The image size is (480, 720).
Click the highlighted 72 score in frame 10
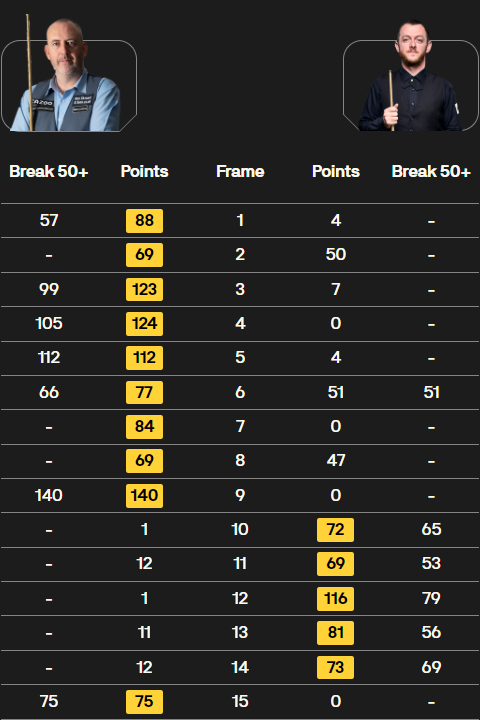(335, 529)
